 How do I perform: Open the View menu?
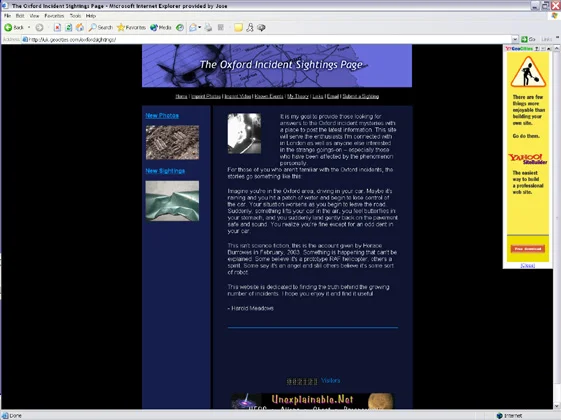34,16
